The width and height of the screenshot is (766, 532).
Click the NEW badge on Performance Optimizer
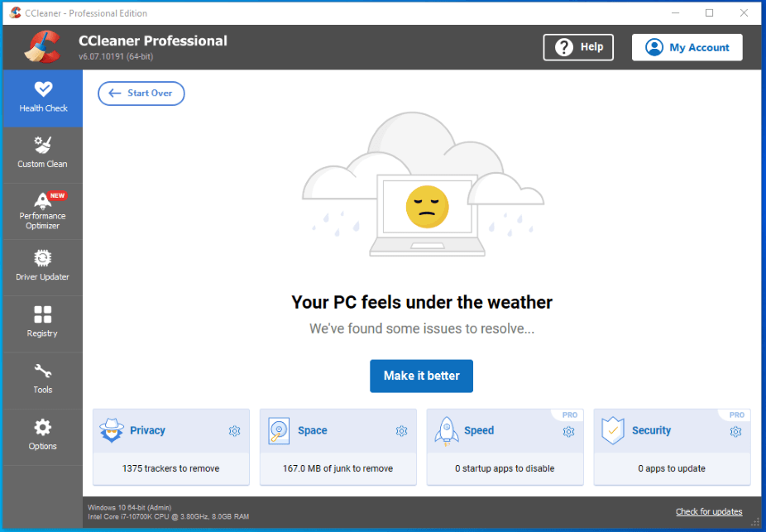pyautogui.click(x=57, y=195)
